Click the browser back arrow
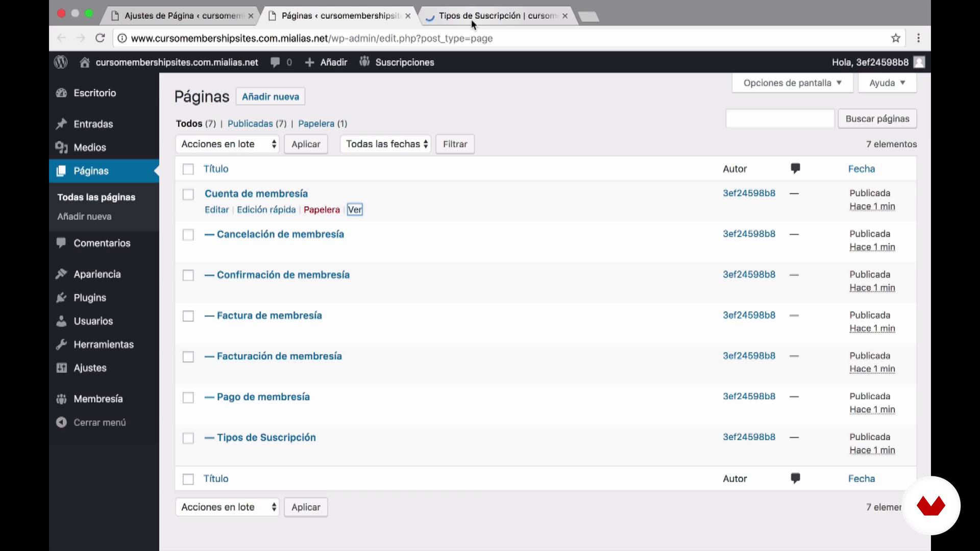The width and height of the screenshot is (980, 551). tap(62, 38)
